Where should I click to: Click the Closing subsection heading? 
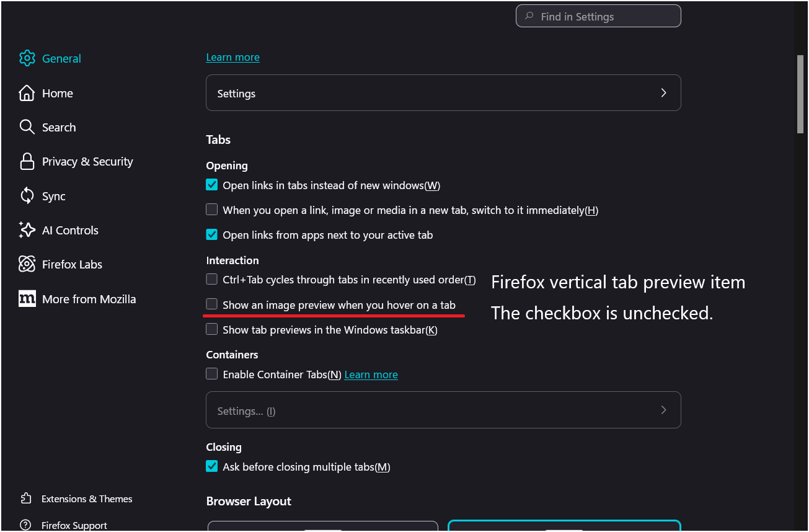click(224, 447)
